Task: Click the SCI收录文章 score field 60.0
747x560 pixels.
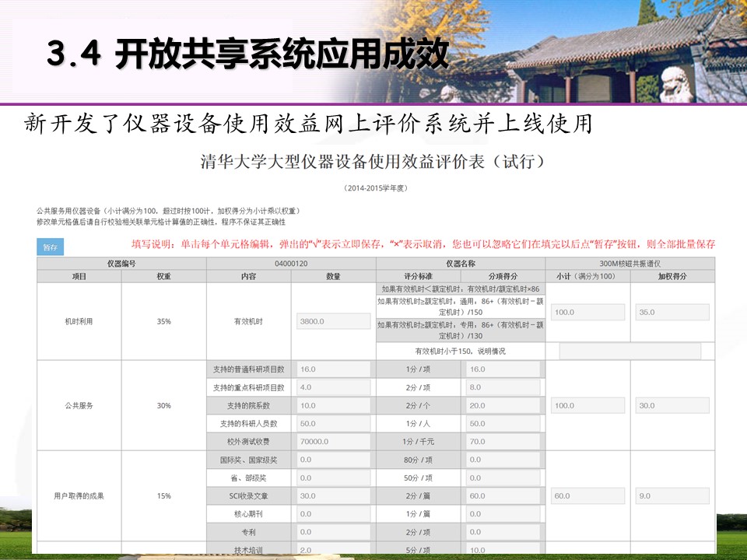Action: 503,495
